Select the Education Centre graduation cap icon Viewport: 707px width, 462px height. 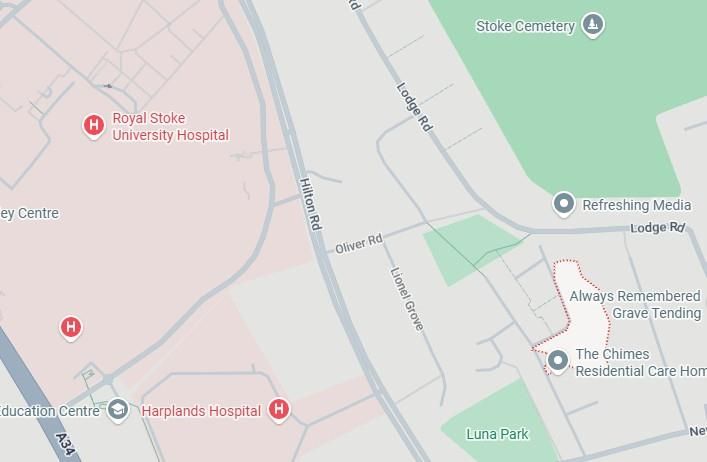pos(118,410)
